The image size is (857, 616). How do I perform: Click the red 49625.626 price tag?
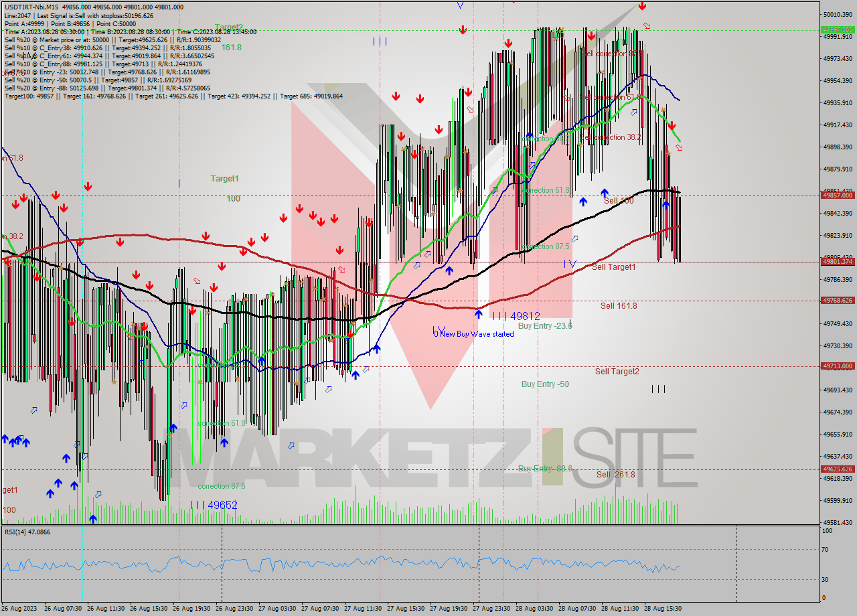[x=838, y=469]
